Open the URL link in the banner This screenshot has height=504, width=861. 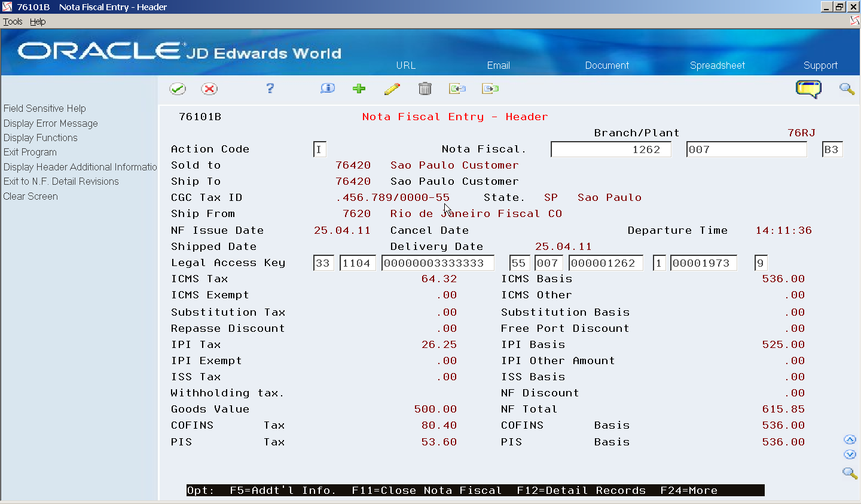(x=406, y=65)
